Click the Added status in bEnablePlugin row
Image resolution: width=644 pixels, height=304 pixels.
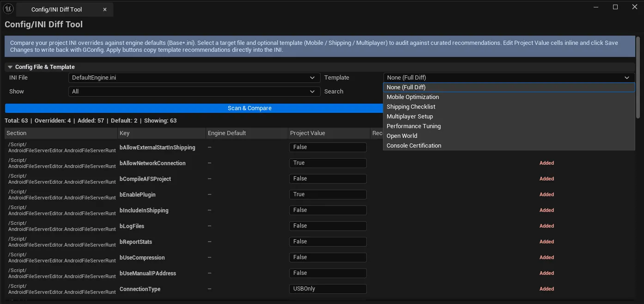click(547, 195)
